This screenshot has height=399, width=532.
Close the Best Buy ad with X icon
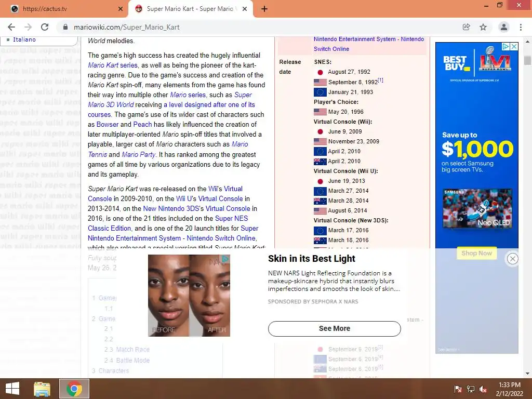(514, 46)
